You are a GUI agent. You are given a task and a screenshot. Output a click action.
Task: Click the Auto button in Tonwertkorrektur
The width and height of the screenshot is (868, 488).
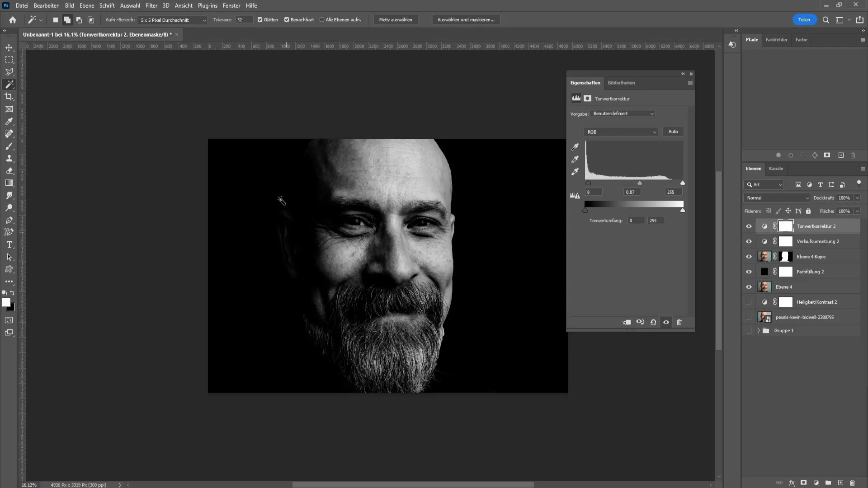pos(673,131)
